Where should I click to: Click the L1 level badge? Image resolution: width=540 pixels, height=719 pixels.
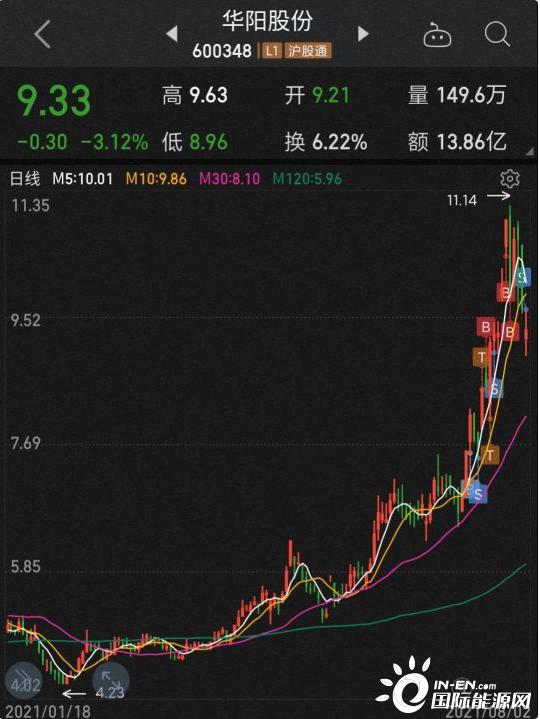point(272,50)
